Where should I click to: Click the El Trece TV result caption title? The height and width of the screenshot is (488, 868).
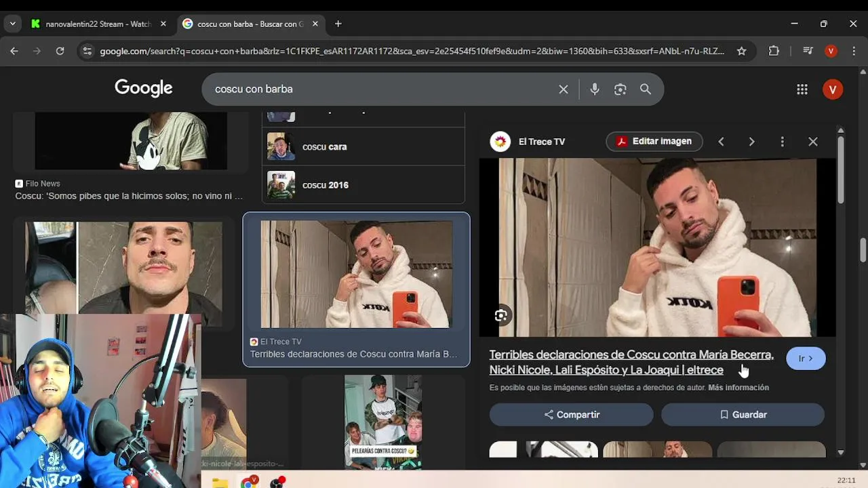353,354
